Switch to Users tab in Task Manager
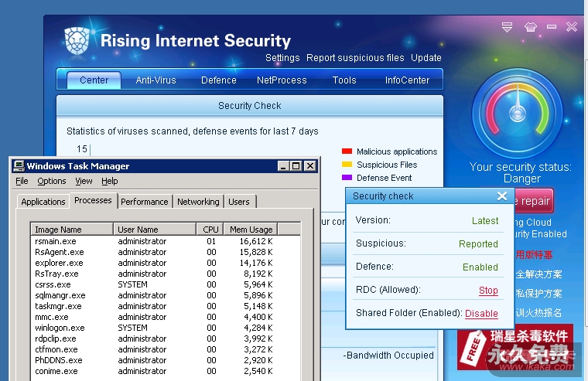 pyautogui.click(x=239, y=202)
